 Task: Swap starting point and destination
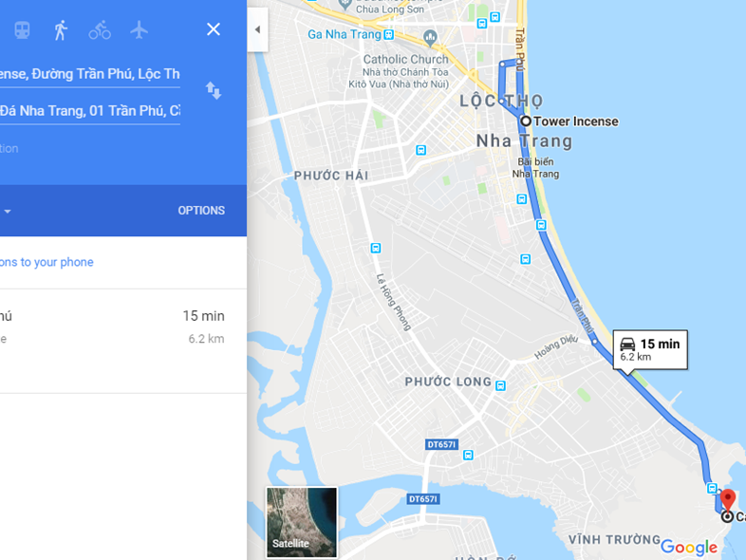point(214,90)
